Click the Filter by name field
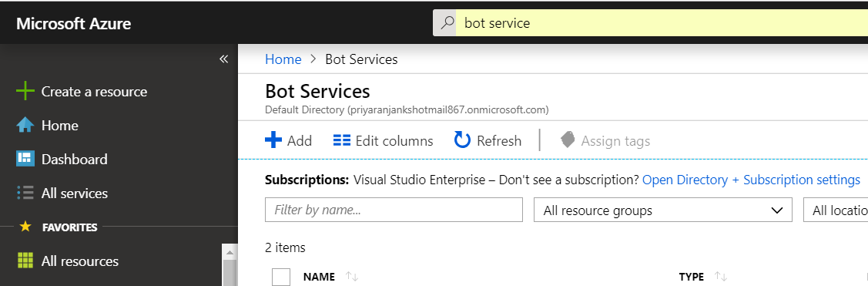The height and width of the screenshot is (286, 868). tap(394, 210)
